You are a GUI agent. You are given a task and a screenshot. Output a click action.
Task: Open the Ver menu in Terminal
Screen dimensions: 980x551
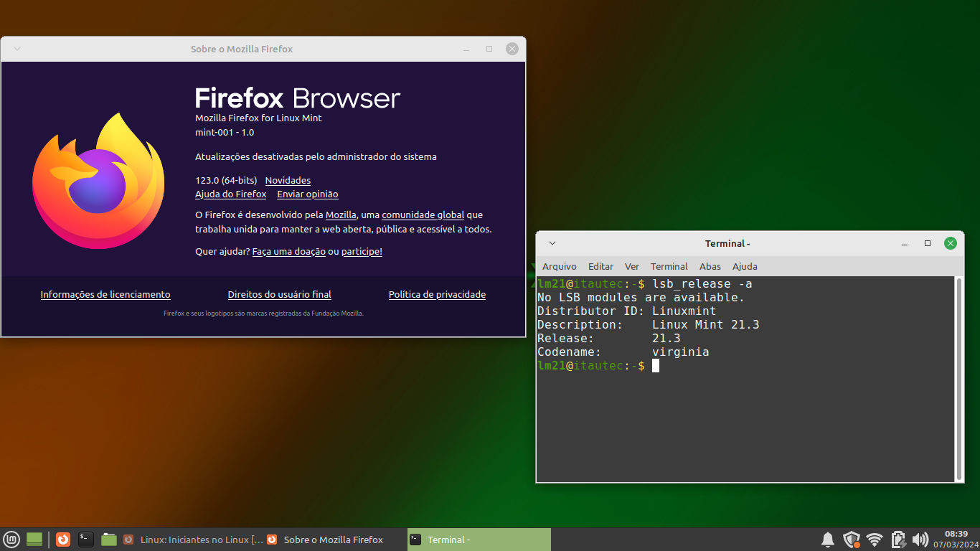pos(632,266)
